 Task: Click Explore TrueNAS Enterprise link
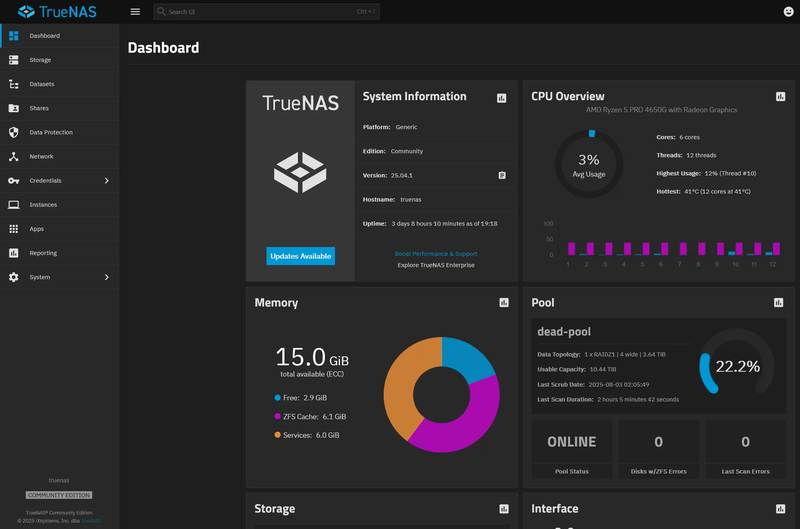click(x=436, y=265)
